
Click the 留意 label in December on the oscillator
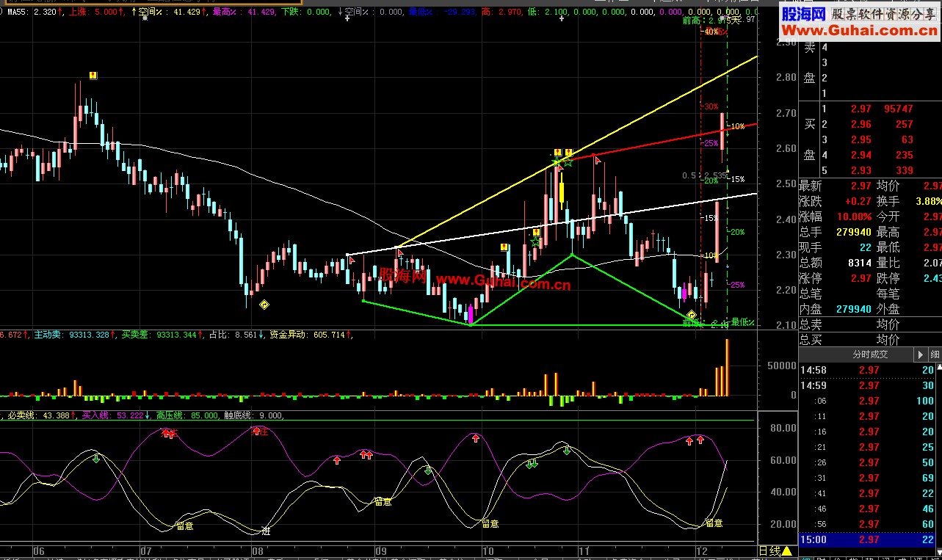[714, 523]
